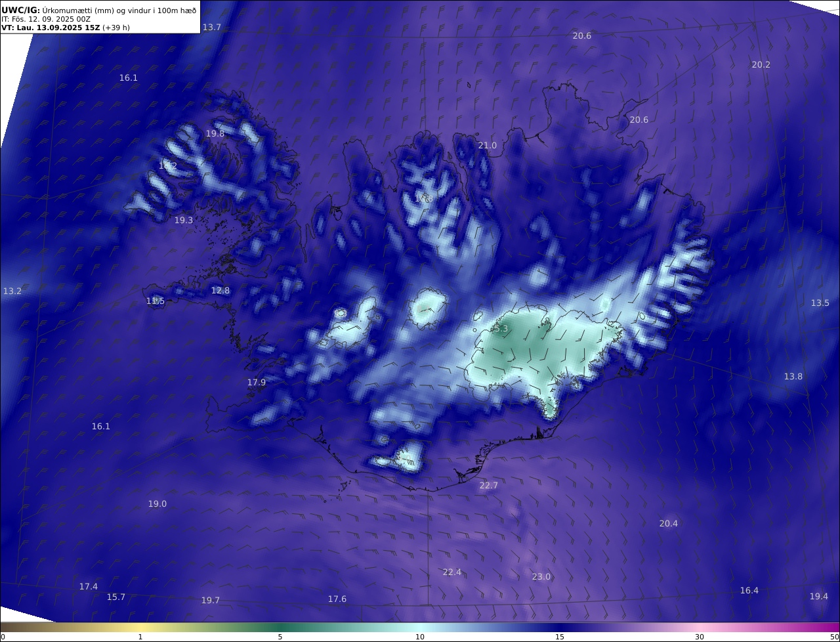Click the 12.8 value label
Screen dimensions: 840x642
tap(220, 291)
